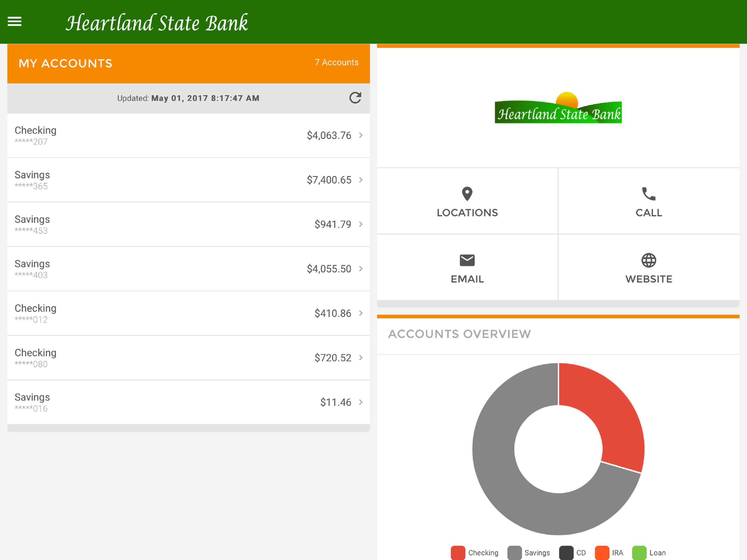Click the Updated May 01, 2017 timestamp
The height and width of the screenshot is (560, 747).
coord(188,98)
